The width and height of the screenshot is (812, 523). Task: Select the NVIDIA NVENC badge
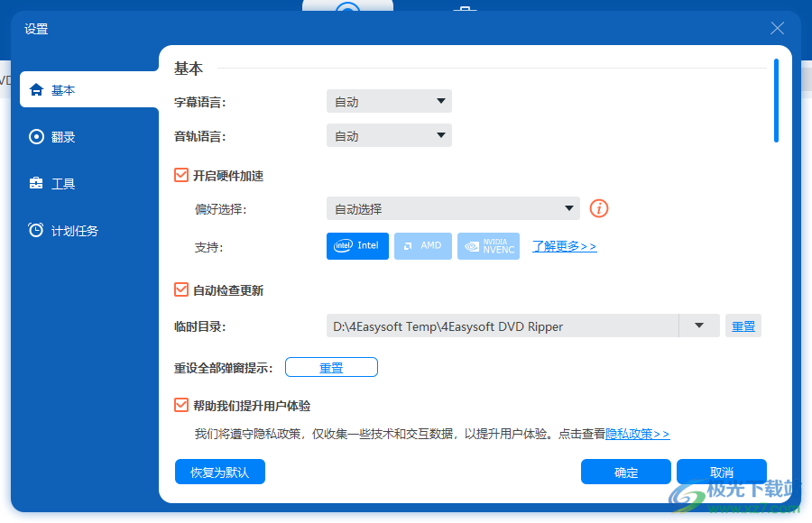point(488,246)
